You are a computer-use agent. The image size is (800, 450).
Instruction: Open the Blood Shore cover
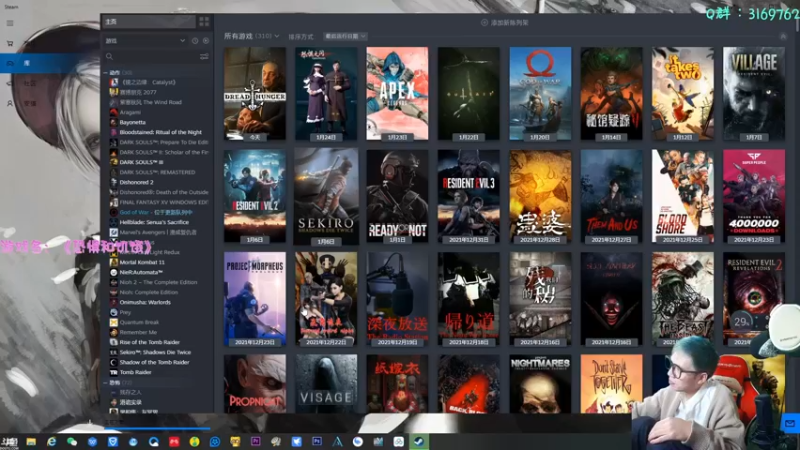pos(683,196)
